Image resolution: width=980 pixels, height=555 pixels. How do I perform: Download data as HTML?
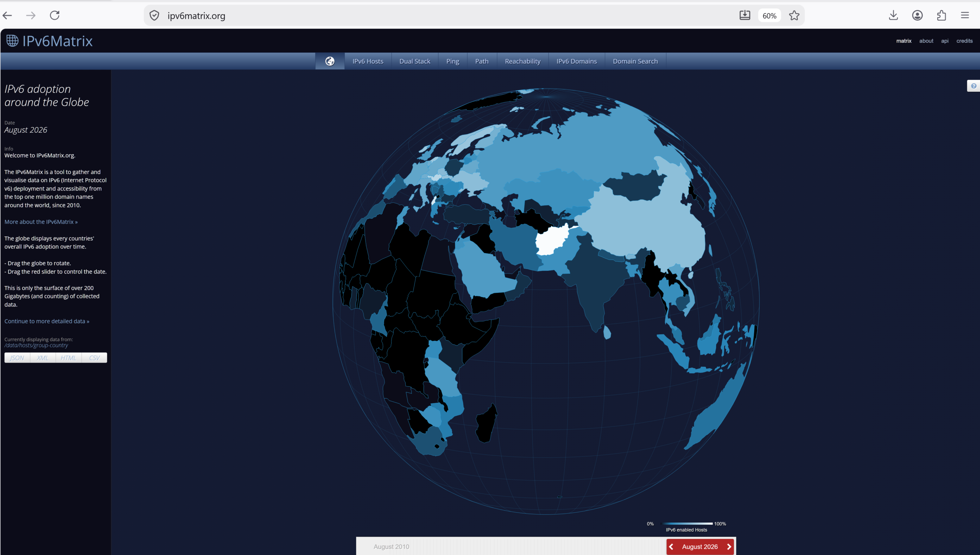(x=69, y=358)
